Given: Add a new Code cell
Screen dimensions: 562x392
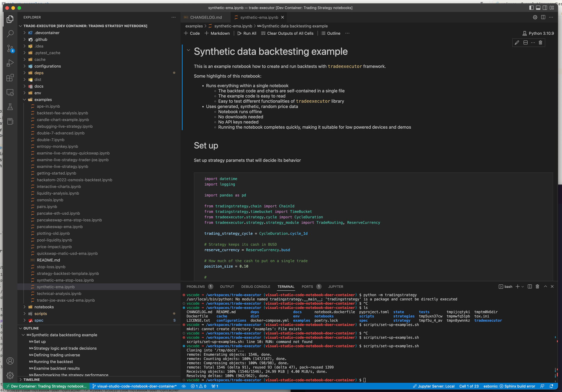Looking at the screenshot, I should point(192,33).
